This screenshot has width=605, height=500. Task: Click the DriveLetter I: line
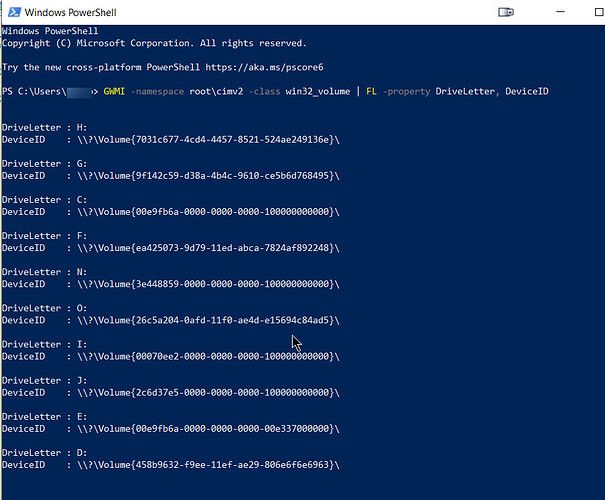pos(44,344)
